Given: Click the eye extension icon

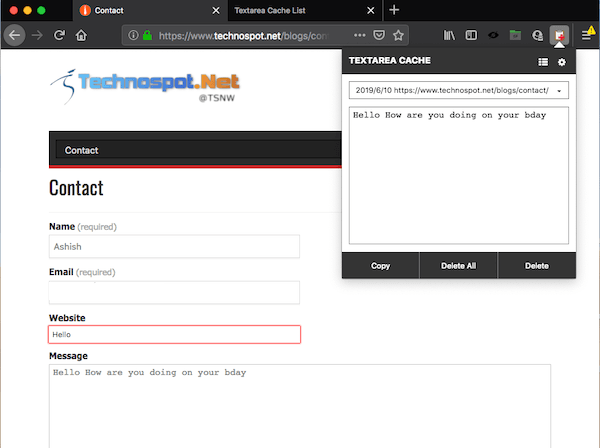Looking at the screenshot, I should [x=493, y=35].
